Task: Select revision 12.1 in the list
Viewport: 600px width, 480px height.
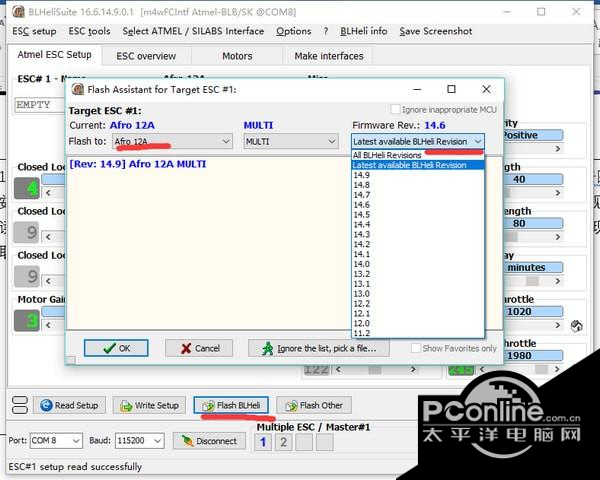Action: coord(418,313)
